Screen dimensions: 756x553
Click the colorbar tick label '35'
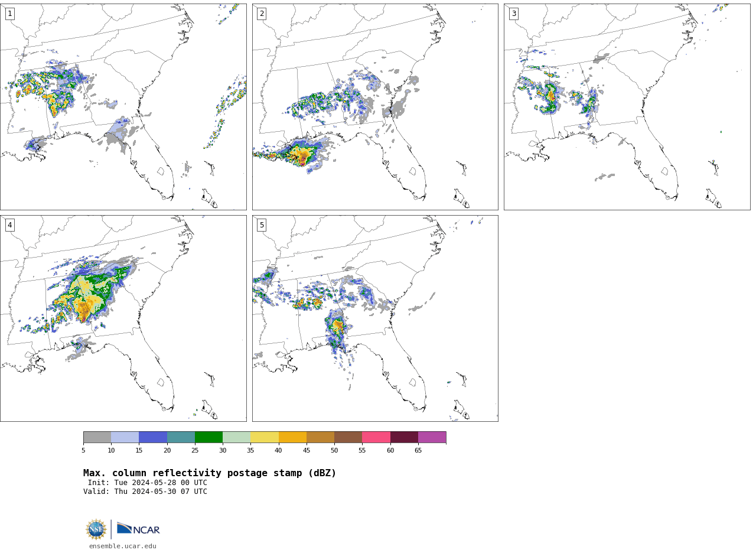pyautogui.click(x=250, y=450)
